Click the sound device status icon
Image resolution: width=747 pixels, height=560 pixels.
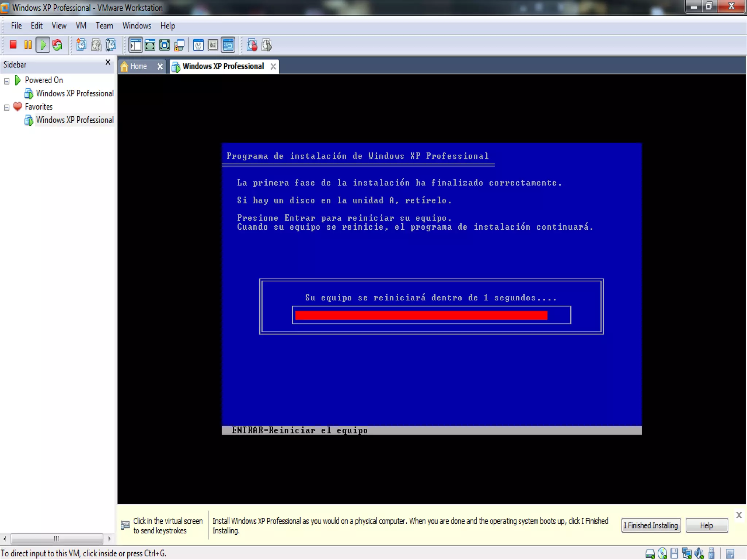[x=698, y=553]
